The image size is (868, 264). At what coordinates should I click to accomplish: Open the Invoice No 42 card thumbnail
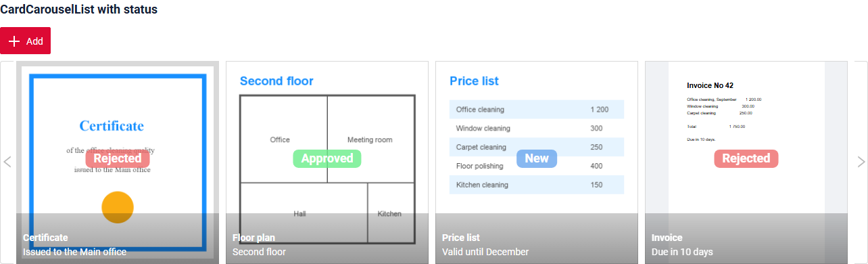tap(746, 162)
